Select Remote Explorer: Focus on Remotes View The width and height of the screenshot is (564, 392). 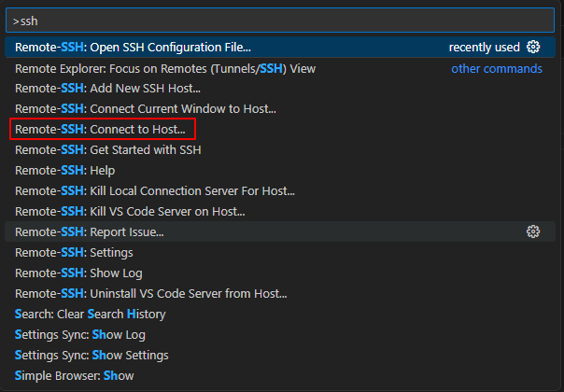coord(280,68)
